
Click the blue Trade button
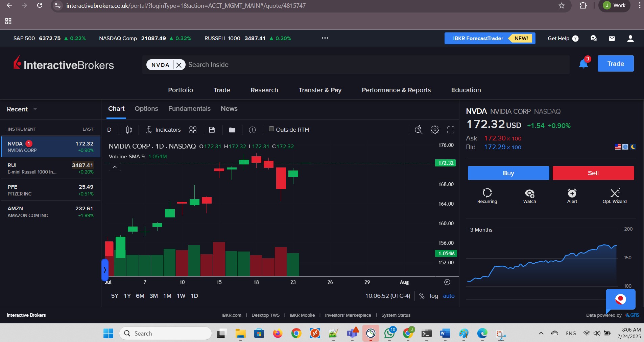pyautogui.click(x=615, y=63)
